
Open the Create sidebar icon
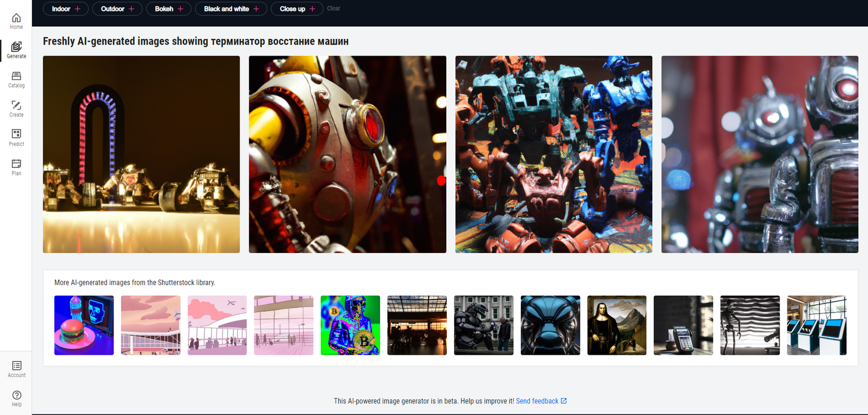point(16,109)
